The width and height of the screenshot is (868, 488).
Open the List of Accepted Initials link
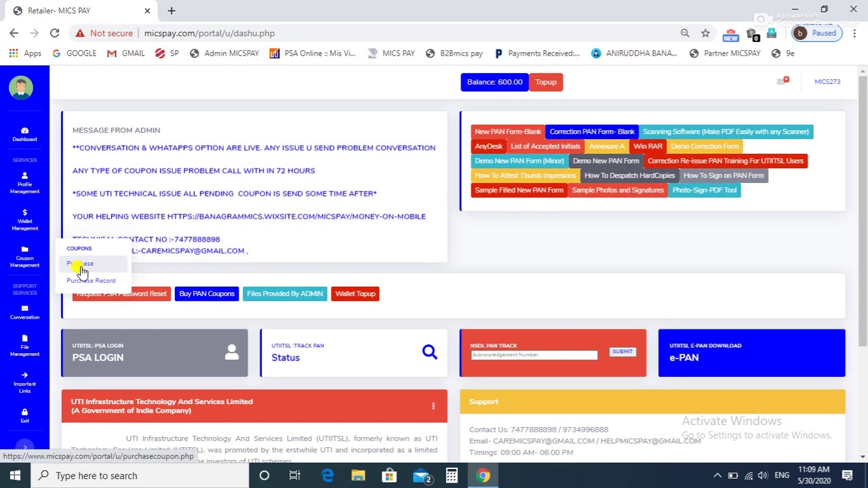coord(545,146)
